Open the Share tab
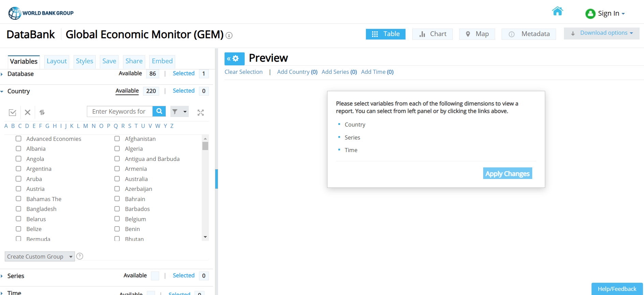Viewport: 644px width, 295px height. click(x=134, y=61)
